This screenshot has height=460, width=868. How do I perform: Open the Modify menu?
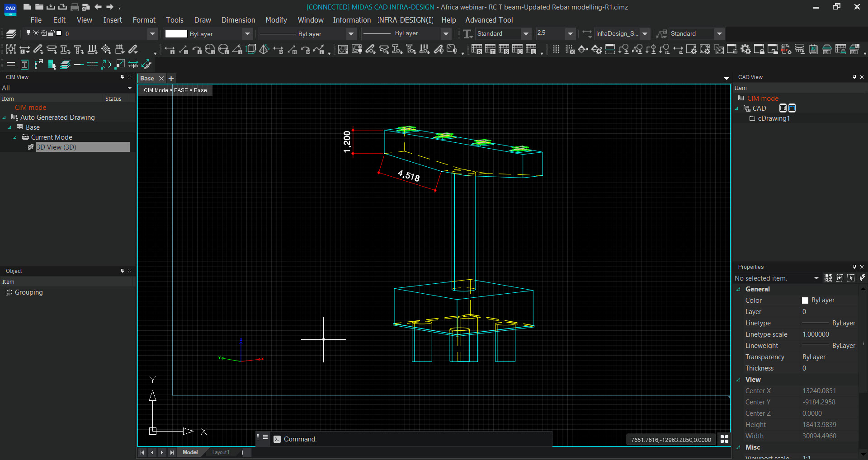(x=276, y=20)
